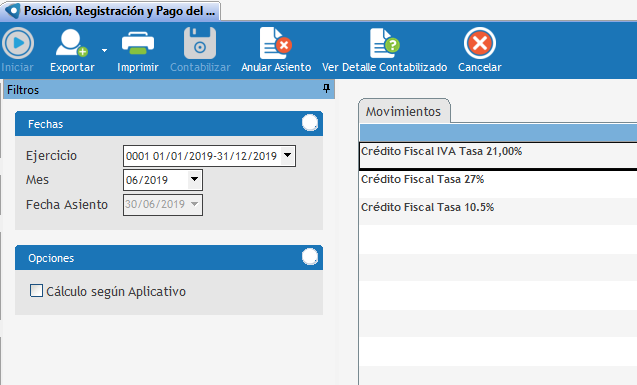The height and width of the screenshot is (385, 637).
Task: Switch to the Movimientos tab
Action: [x=403, y=111]
